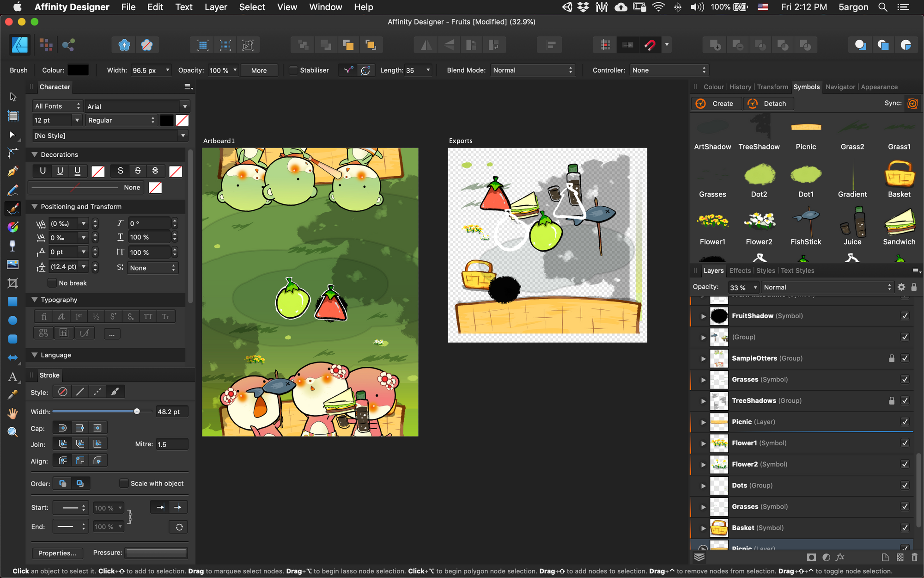This screenshot has height=578, width=924.
Task: Expand the TreeShadows Group layer
Action: (703, 400)
